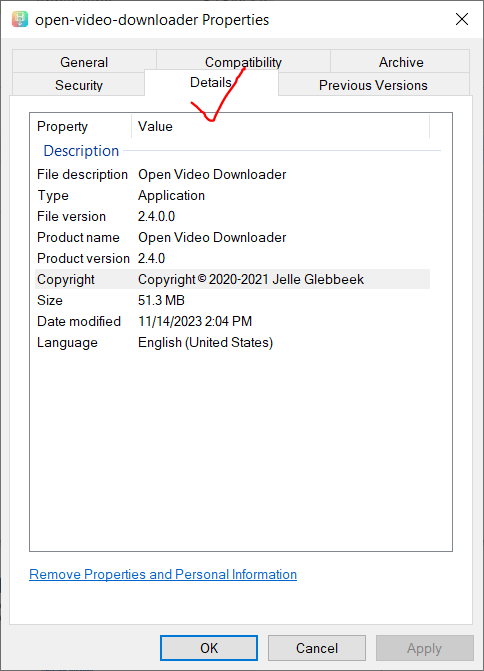Screen dimensions: 484x671
Task: Open the Previous Versions tab
Action: coord(373,85)
